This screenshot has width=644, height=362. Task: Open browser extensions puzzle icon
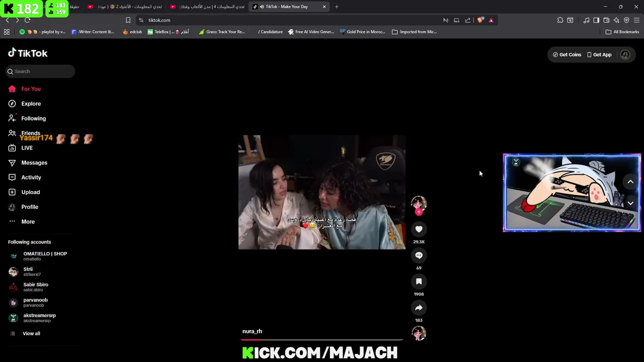click(x=560, y=20)
